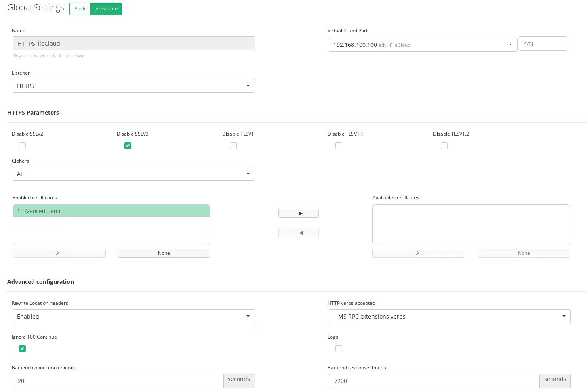
Task: Click the left arrow certificate move button
Action: [x=298, y=233]
